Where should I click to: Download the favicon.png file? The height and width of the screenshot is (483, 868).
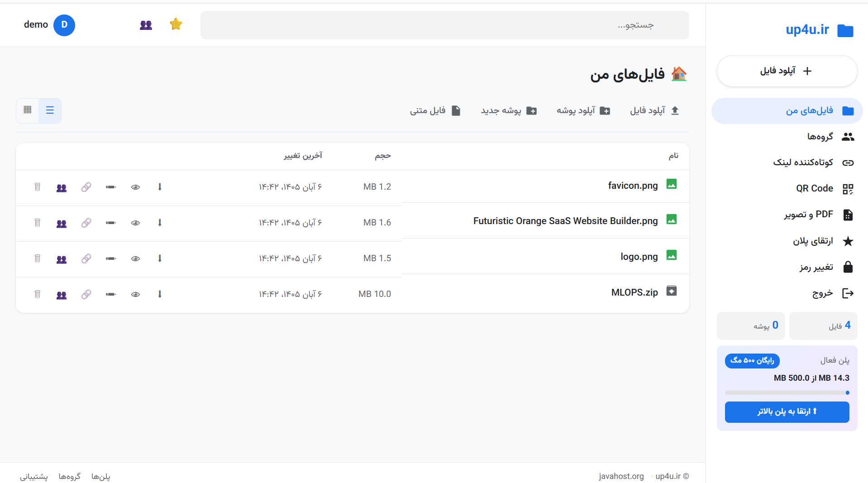click(x=160, y=187)
